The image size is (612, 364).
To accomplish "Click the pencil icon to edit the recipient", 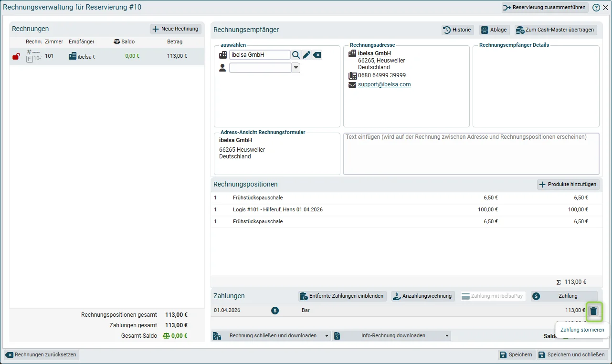I will (x=306, y=55).
